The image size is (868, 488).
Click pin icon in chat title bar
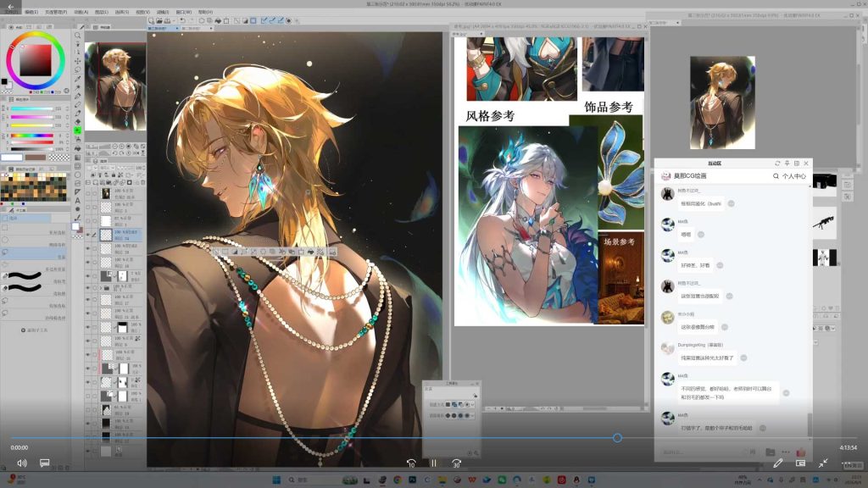tap(787, 164)
